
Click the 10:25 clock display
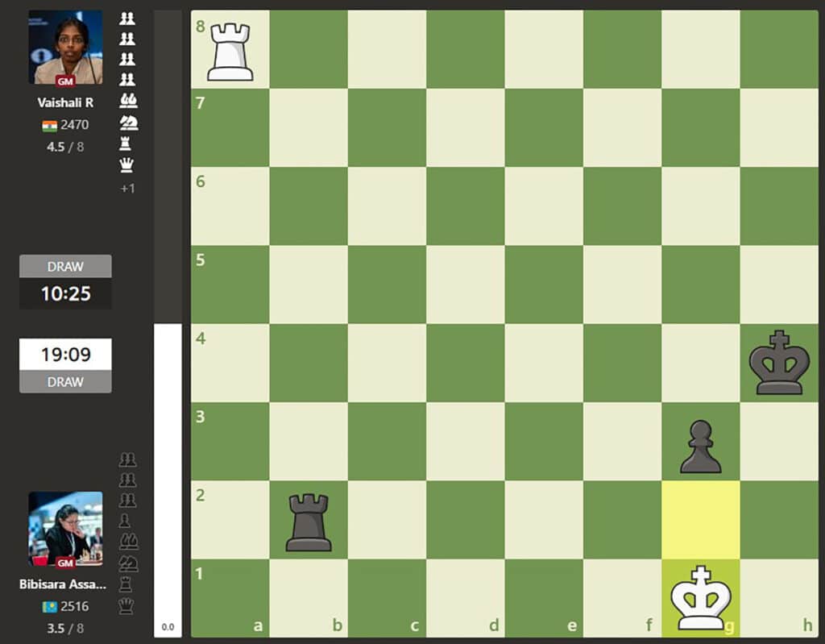tap(65, 294)
